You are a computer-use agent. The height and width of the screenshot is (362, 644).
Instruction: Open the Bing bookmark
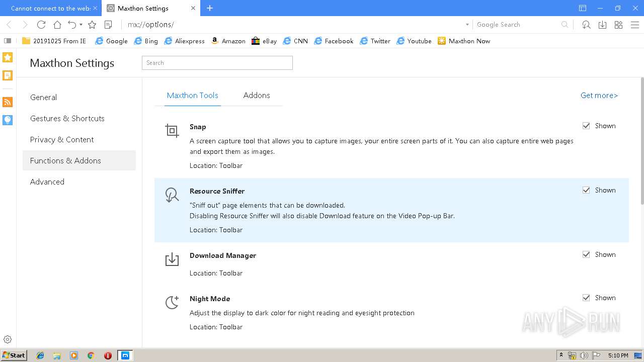tap(146, 41)
